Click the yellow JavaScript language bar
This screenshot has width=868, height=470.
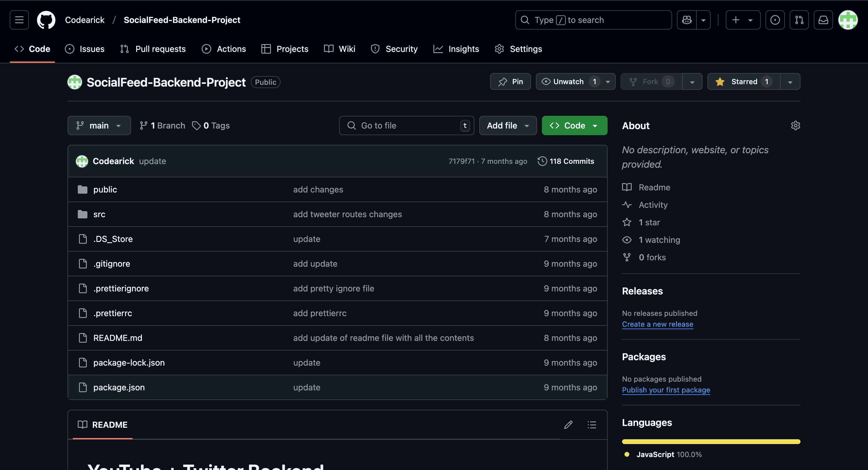click(x=711, y=442)
